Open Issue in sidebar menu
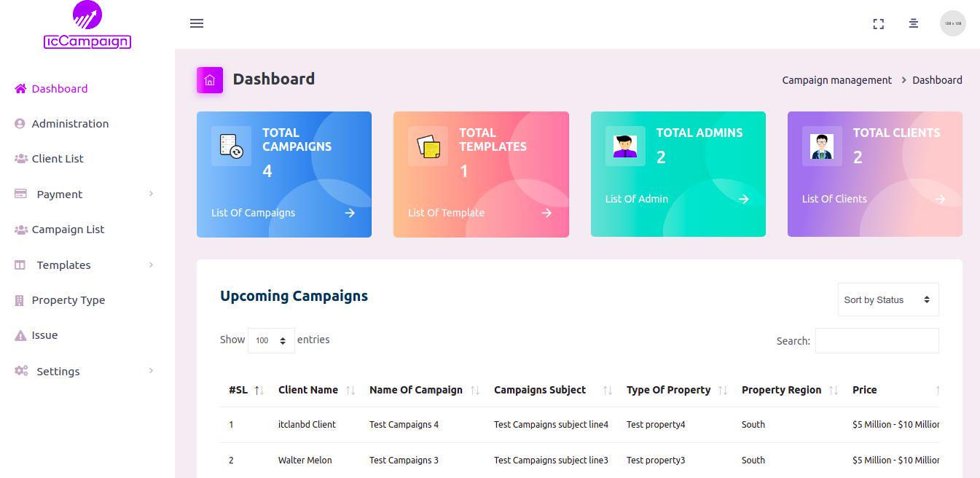The height and width of the screenshot is (478, 980). [44, 335]
